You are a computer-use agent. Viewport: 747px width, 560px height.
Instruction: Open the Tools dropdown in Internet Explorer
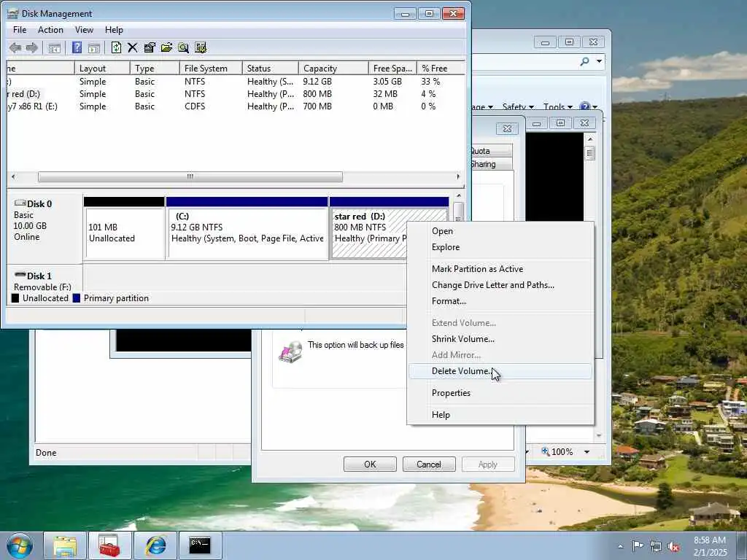557,107
